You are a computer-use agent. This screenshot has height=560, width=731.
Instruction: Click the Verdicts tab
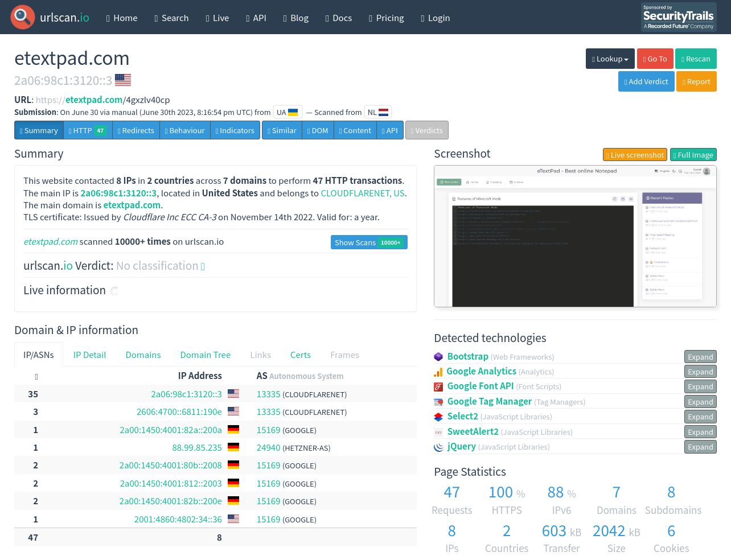pos(427,130)
